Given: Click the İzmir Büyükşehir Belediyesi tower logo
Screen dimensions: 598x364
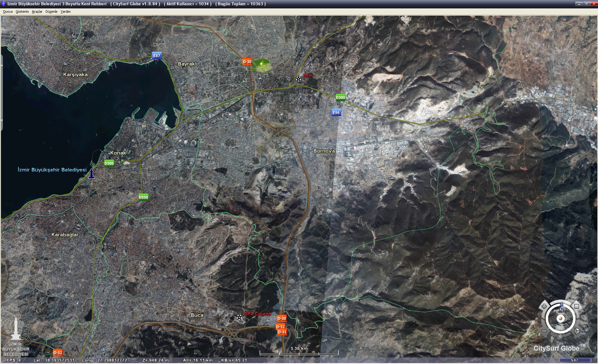Looking at the screenshot, I should (x=15, y=337).
